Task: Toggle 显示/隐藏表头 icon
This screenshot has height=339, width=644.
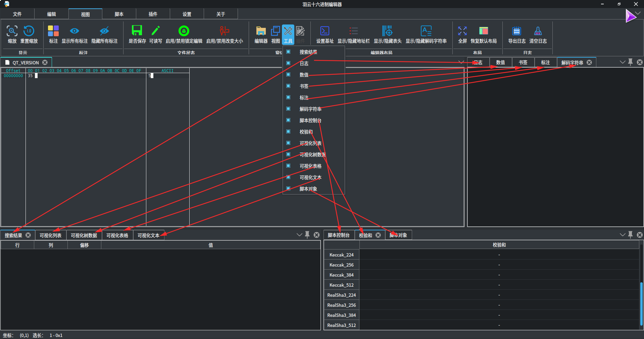Action: 388,31
